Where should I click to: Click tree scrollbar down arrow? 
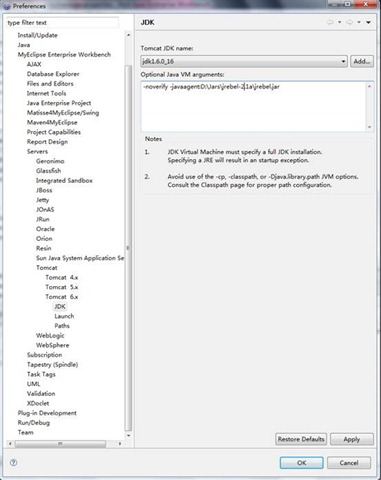[x=128, y=435]
